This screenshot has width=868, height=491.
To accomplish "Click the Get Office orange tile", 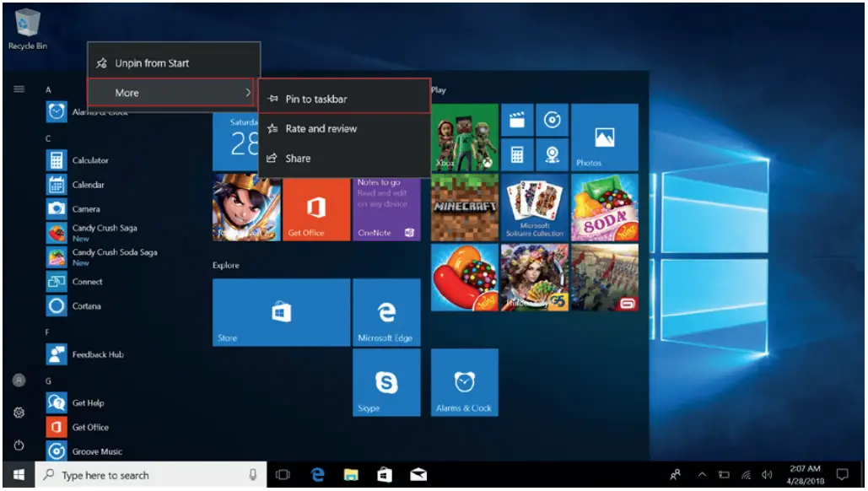I will pos(316,208).
